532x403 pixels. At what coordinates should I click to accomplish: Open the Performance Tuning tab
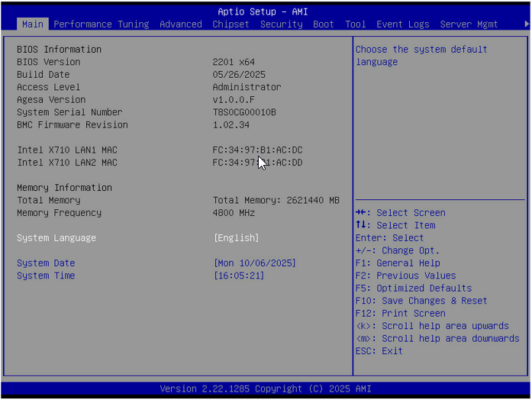point(101,24)
